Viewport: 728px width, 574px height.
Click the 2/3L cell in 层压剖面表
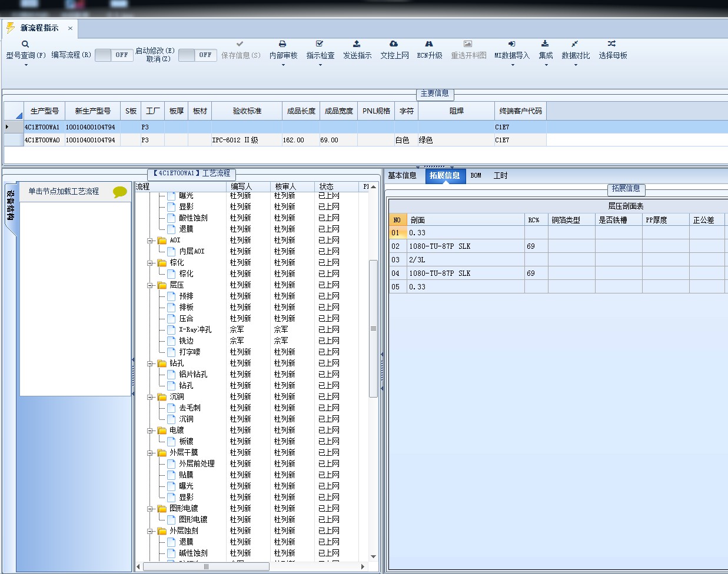pyautogui.click(x=466, y=260)
